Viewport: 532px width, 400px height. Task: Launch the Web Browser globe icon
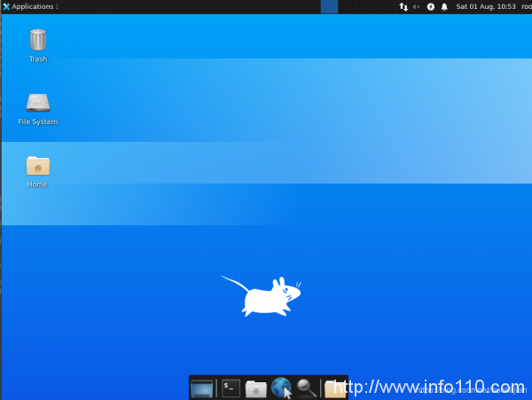[x=281, y=388]
